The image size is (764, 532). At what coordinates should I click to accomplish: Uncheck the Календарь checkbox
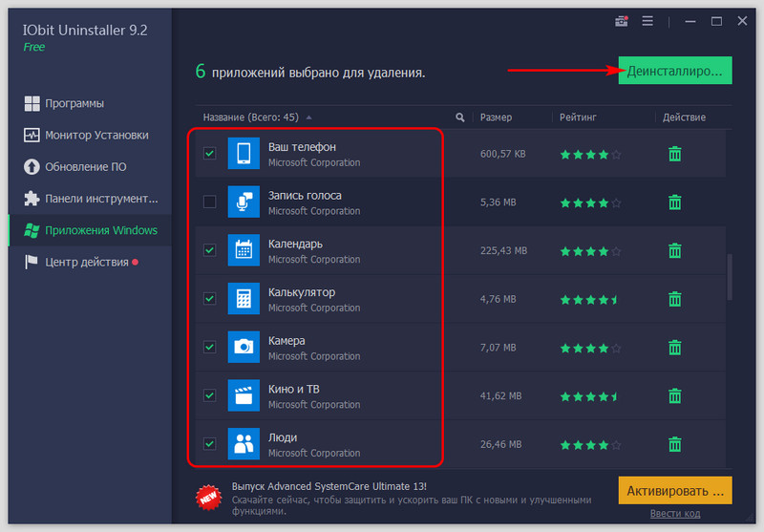click(x=209, y=250)
